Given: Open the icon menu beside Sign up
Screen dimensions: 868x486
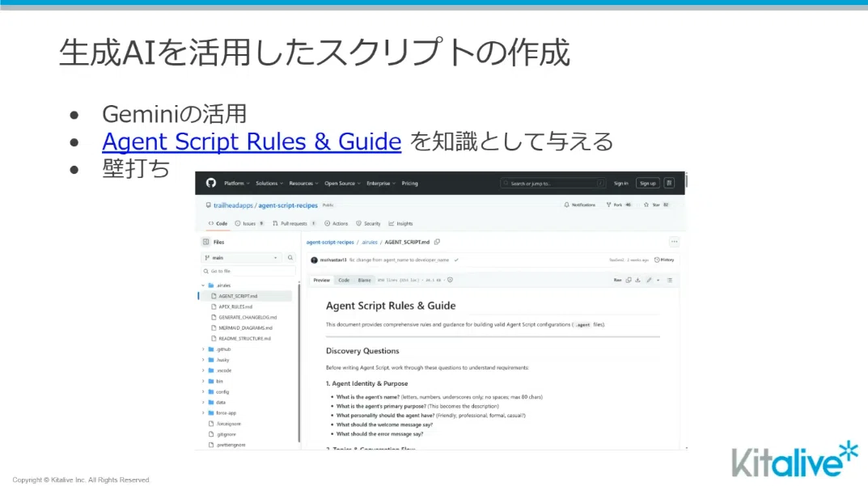Looking at the screenshot, I should 669,184.
